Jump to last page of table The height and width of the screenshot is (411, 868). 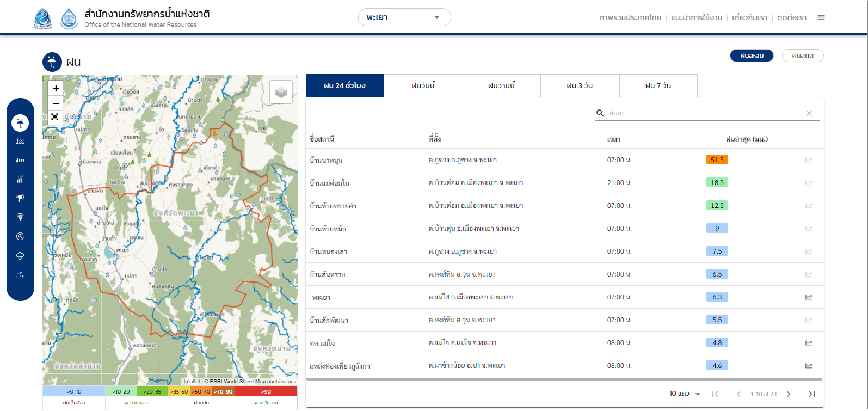pyautogui.click(x=812, y=394)
